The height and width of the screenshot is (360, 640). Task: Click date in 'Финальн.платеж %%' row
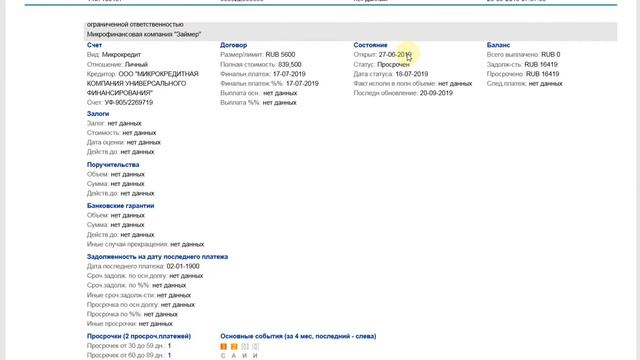click(x=302, y=83)
